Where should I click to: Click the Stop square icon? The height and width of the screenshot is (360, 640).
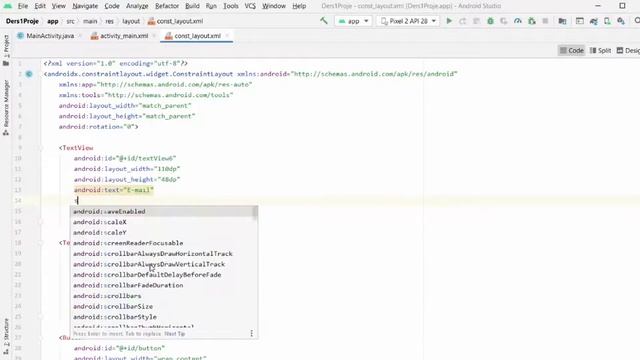(x=545, y=21)
